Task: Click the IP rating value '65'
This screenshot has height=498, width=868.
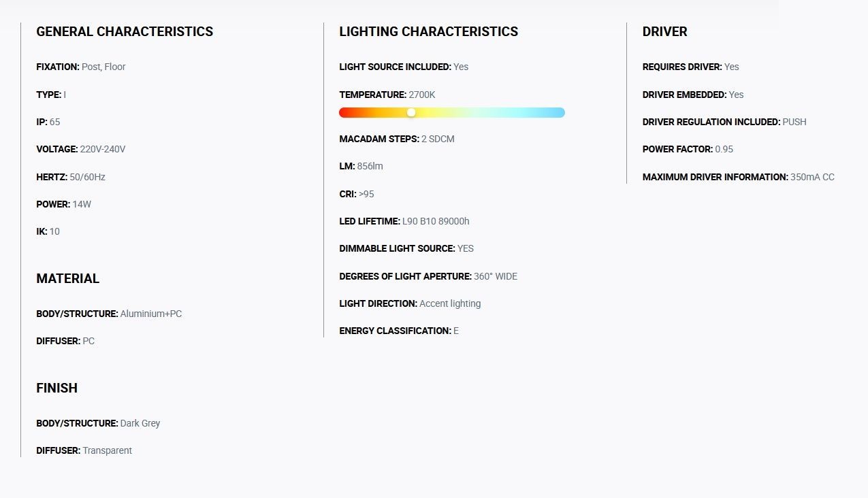Action: coord(55,122)
